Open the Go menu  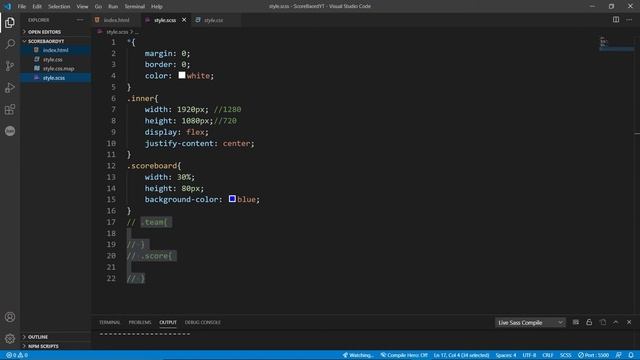point(98,6)
